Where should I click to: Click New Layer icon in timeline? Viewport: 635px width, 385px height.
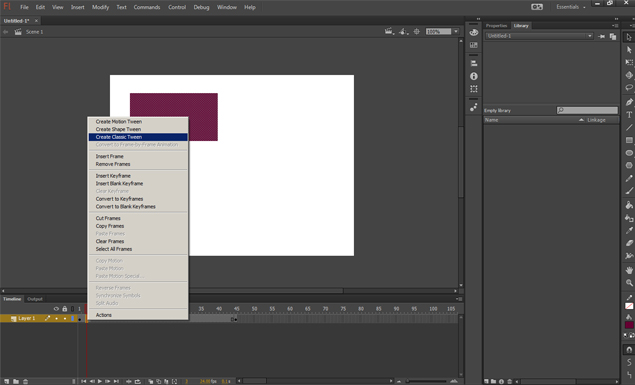coord(6,381)
